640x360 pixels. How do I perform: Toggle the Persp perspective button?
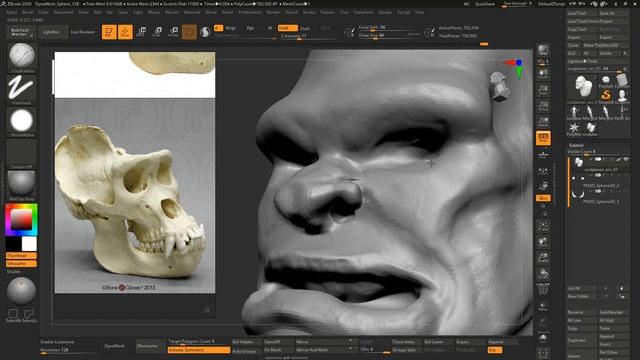(x=543, y=138)
